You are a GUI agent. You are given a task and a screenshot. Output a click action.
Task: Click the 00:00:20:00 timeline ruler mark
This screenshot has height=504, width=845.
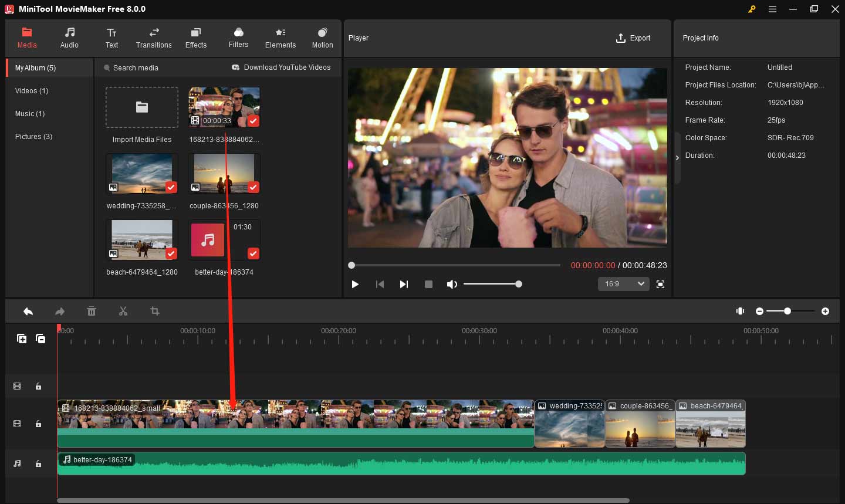[x=339, y=331]
